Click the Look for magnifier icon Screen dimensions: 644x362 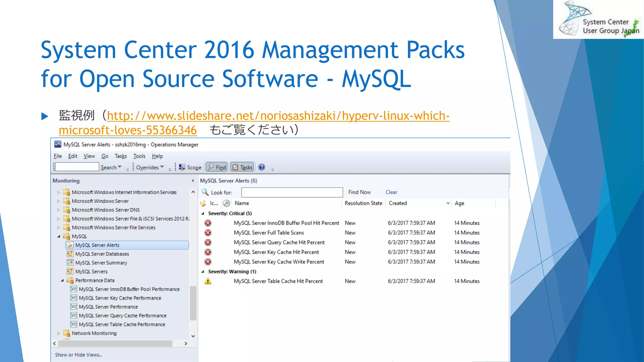pos(205,192)
